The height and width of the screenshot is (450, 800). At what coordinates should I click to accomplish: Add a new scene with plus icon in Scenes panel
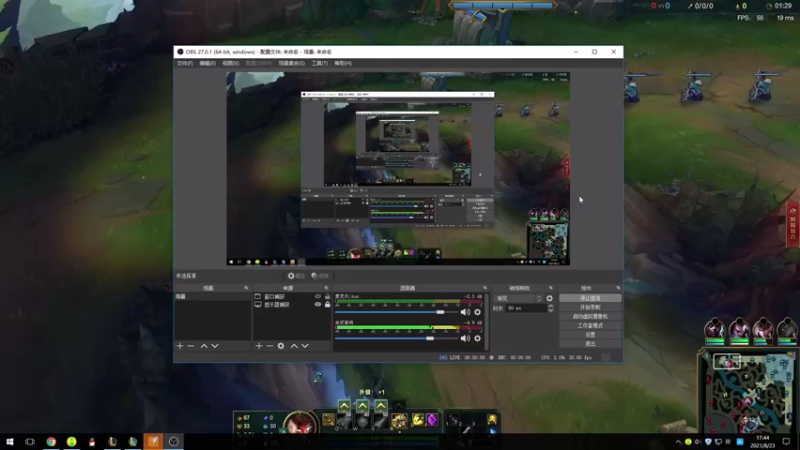[x=180, y=346]
